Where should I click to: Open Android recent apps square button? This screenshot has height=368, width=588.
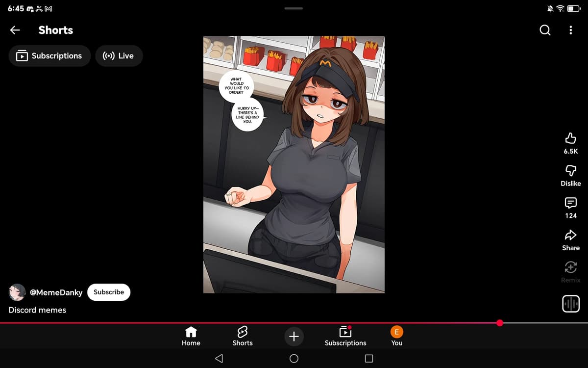[x=369, y=359]
